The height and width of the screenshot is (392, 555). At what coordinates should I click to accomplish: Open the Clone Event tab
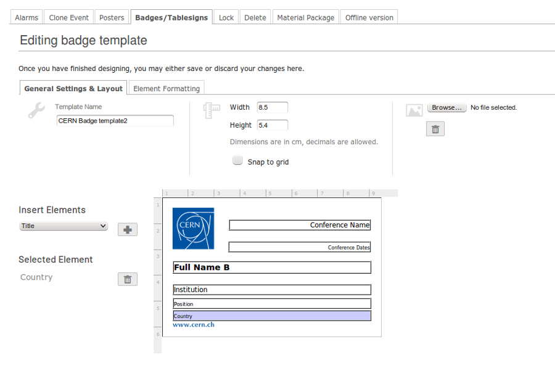68,17
